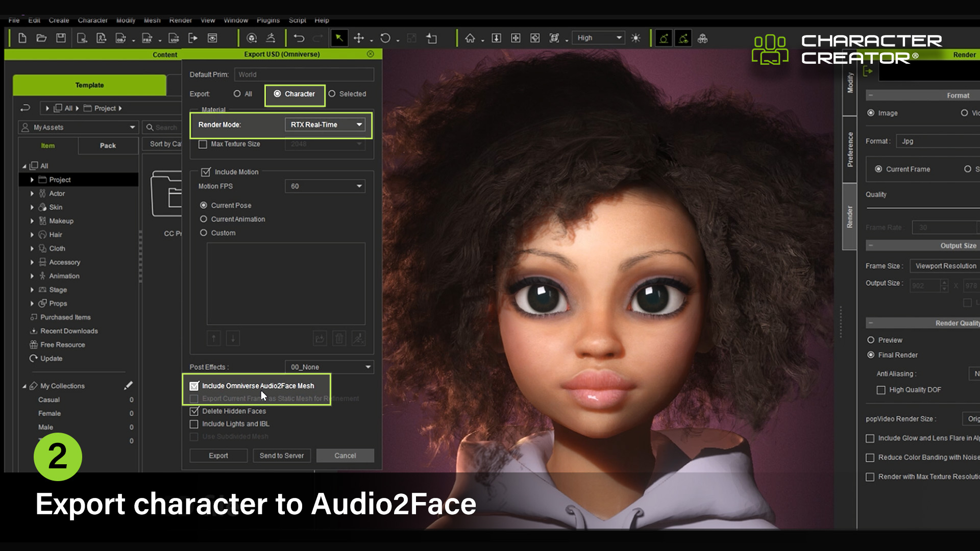Click the FBX export icon

pos(147,38)
